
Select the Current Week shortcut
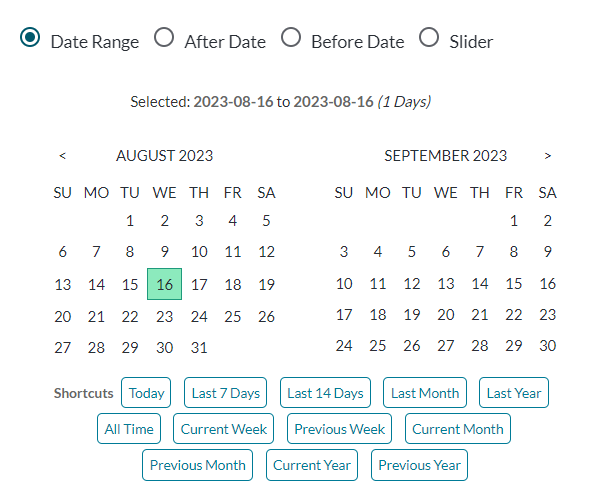pos(223,429)
